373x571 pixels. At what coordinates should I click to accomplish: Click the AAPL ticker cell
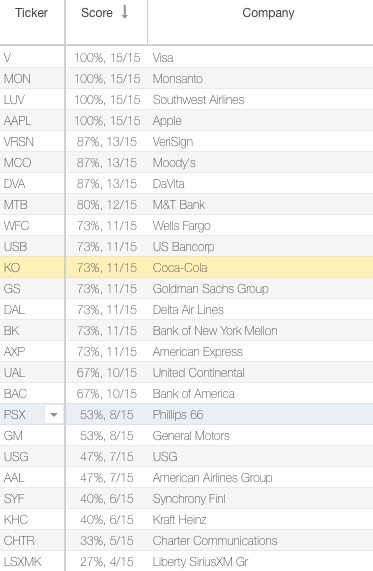click(32, 121)
